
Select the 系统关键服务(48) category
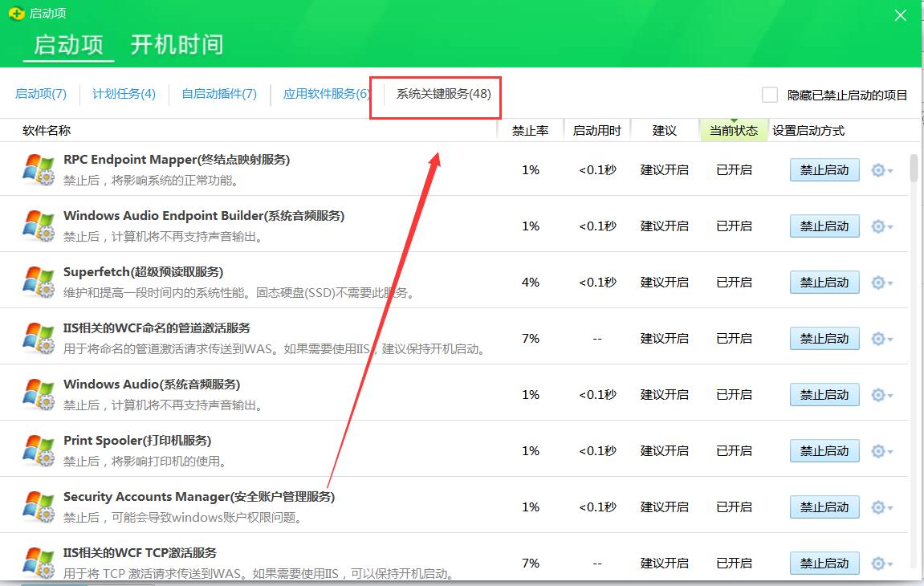[x=436, y=94]
